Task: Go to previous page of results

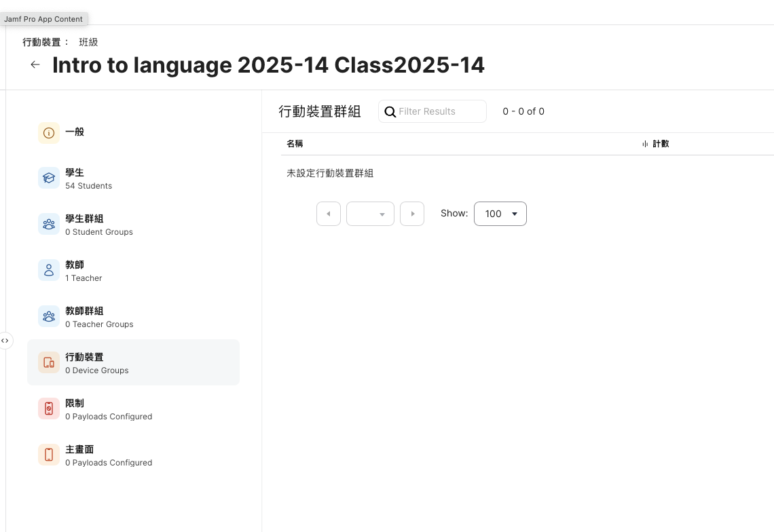Action: coord(329,214)
